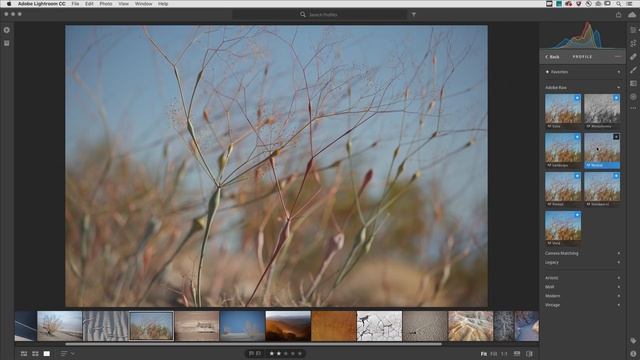Open the Info panel icon
This screenshot has height=360, width=640.
coord(633,353)
